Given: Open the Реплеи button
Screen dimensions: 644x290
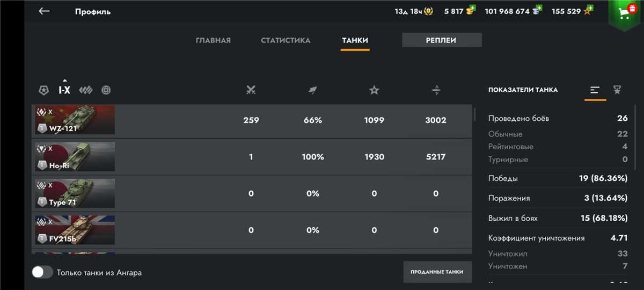Looking at the screenshot, I should click(x=441, y=40).
